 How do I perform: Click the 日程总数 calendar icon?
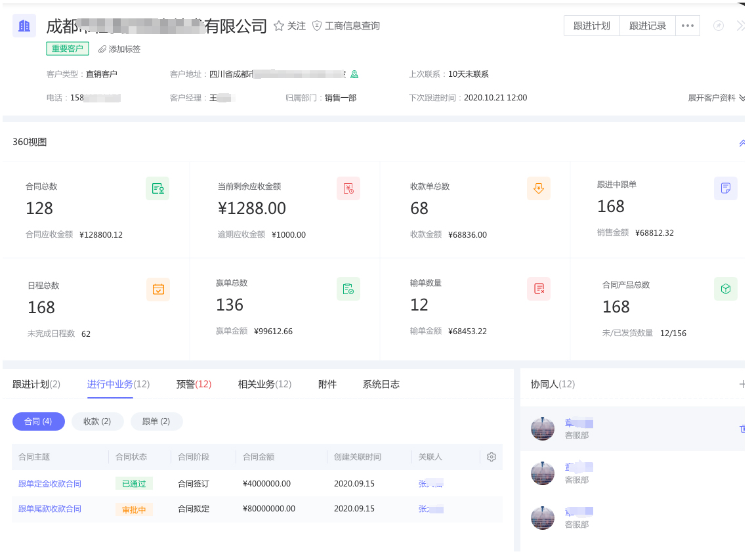click(x=158, y=289)
